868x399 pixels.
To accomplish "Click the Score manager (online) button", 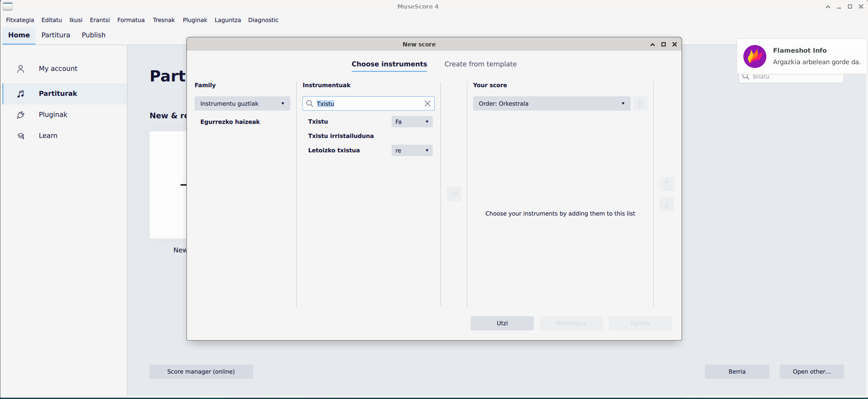I will coord(201,372).
